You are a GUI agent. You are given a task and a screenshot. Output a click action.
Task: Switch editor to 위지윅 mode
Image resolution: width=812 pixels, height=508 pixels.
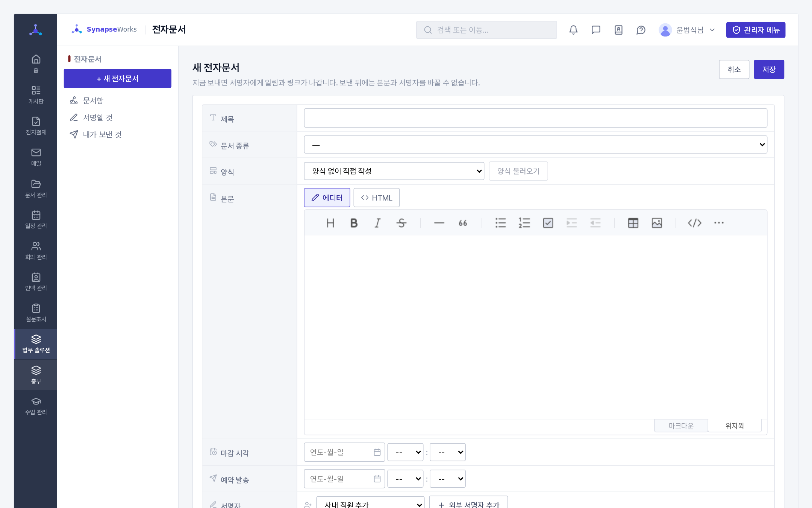tap(735, 426)
